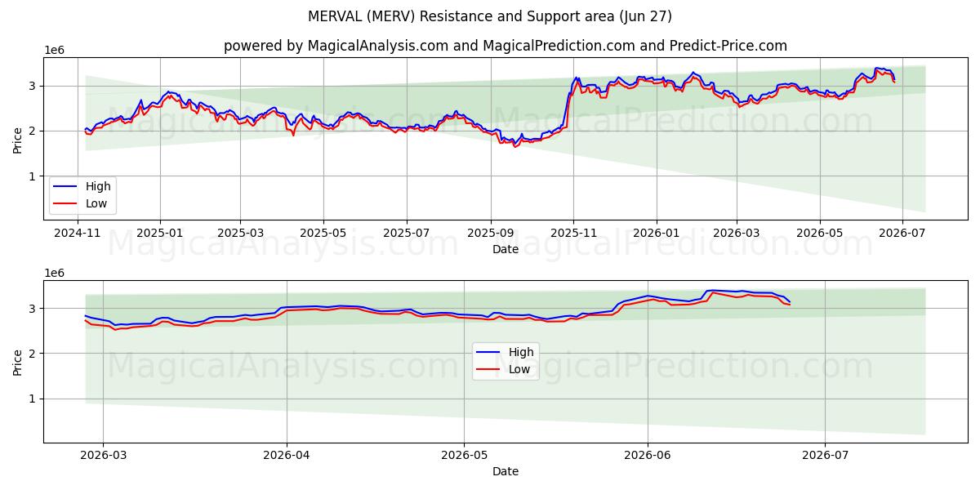Screen dimensions: 980x490
Task: Click the 2026-05 tick label in top chart
Action: click(820, 234)
